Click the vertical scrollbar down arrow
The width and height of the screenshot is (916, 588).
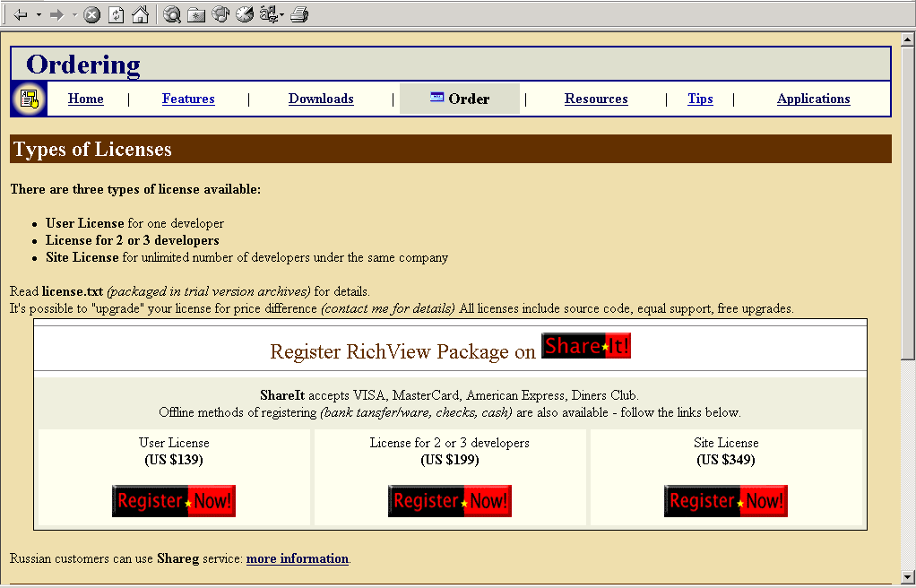[x=907, y=576]
